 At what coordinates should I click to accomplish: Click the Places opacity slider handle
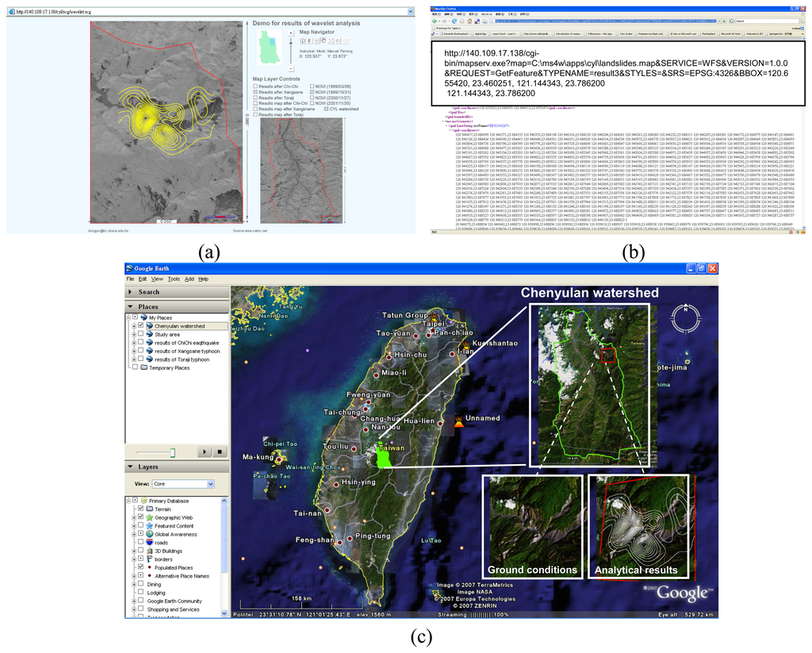[172, 451]
